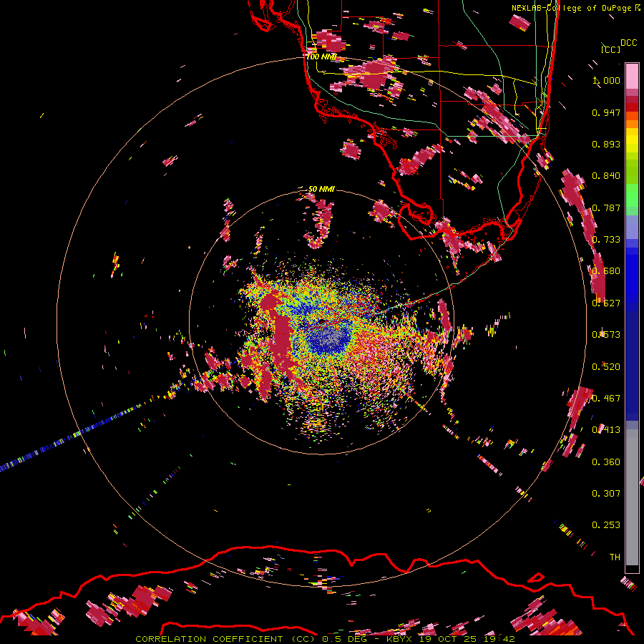Select the 0.520 scale value
644x644 pixels.
[606, 367]
